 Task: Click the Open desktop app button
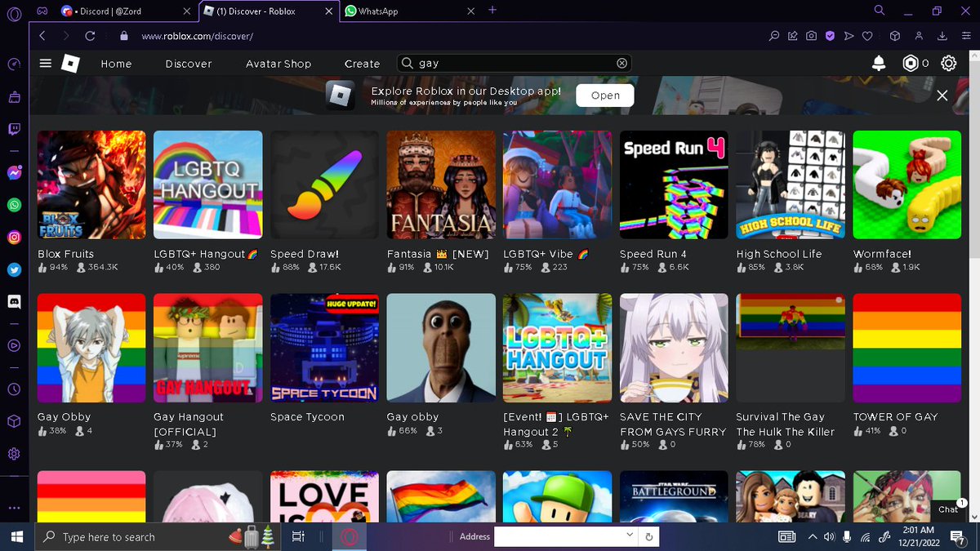tap(605, 96)
